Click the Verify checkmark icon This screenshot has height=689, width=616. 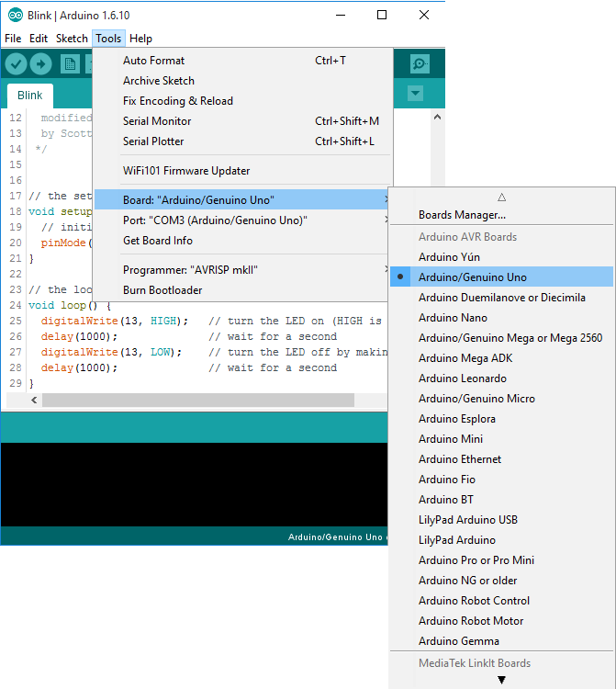pos(16,64)
